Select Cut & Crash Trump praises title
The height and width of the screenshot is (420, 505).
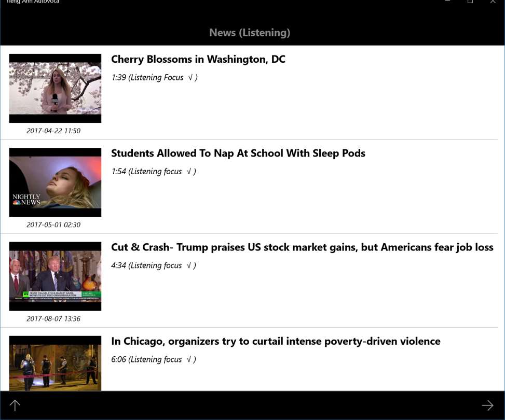pyautogui.click(x=302, y=247)
